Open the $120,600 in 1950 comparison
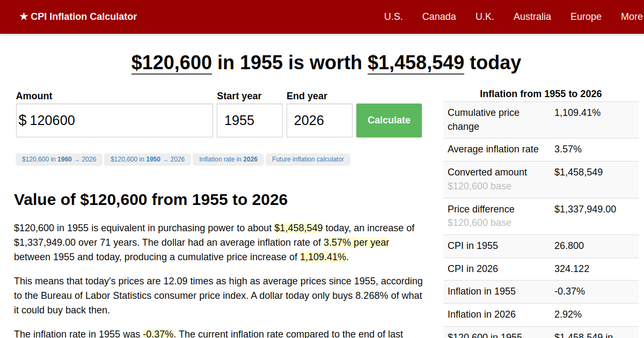The height and width of the screenshot is (338, 644). pos(147,159)
